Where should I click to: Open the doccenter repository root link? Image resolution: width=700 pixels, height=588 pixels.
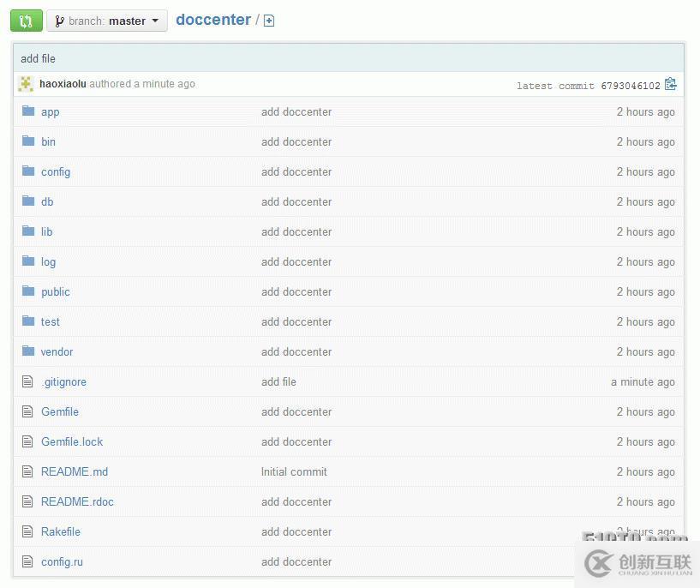(x=213, y=20)
